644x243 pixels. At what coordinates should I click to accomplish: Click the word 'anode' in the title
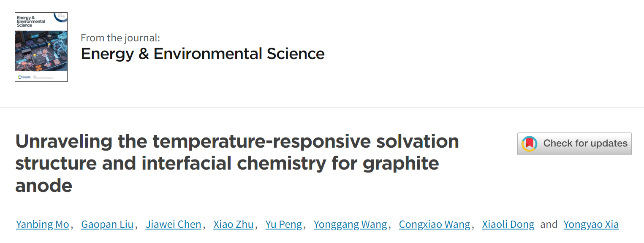[x=44, y=186]
